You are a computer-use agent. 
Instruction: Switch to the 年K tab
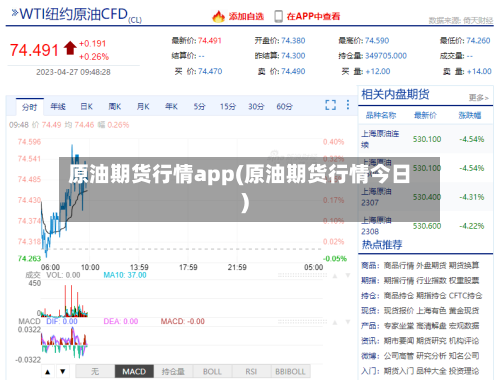tap(171, 106)
